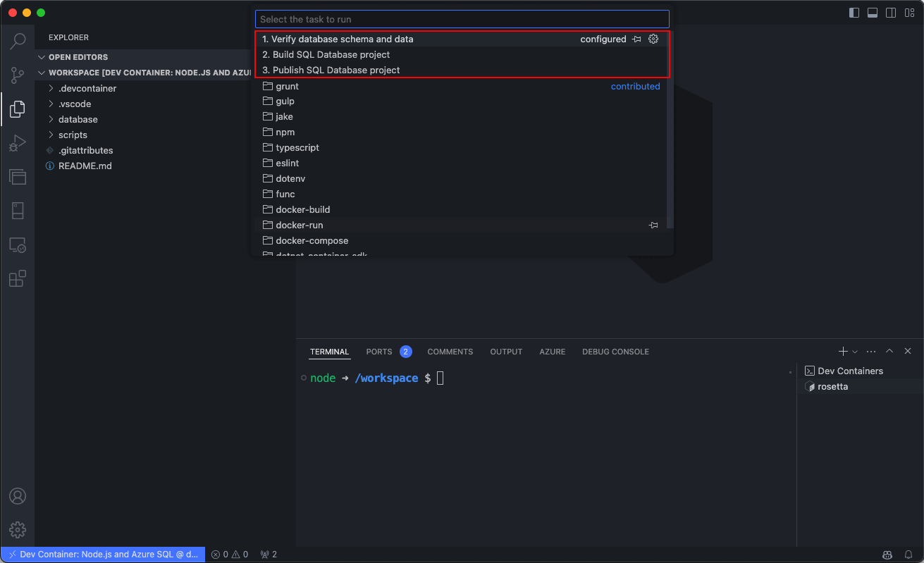Open the Remote Explorer view
This screenshot has height=563, width=924.
click(x=18, y=245)
